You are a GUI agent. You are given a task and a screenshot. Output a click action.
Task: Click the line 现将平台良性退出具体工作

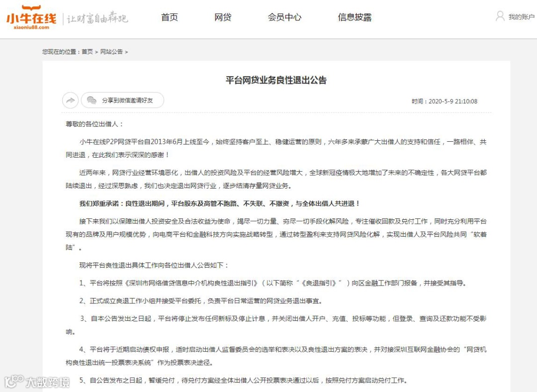(154, 265)
